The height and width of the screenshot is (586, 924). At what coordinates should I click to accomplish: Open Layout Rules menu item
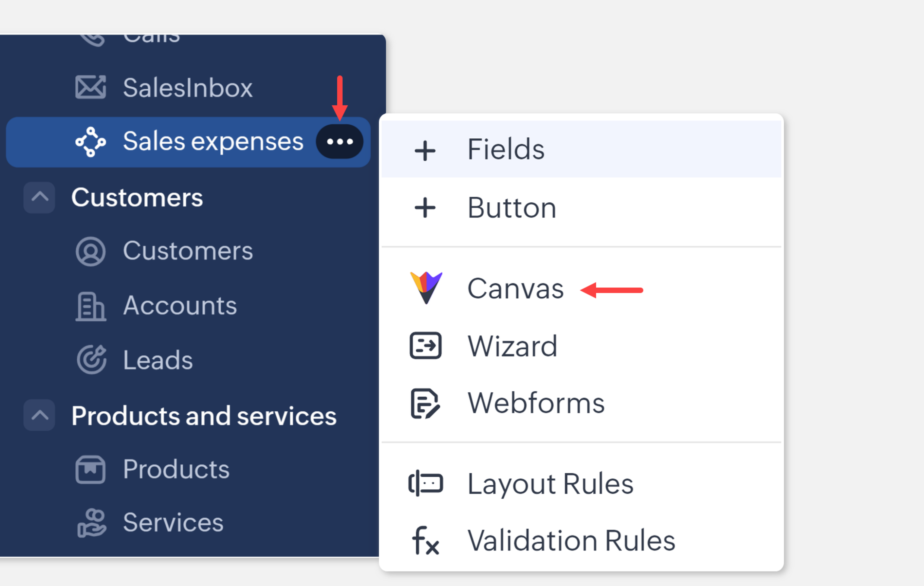tap(550, 484)
